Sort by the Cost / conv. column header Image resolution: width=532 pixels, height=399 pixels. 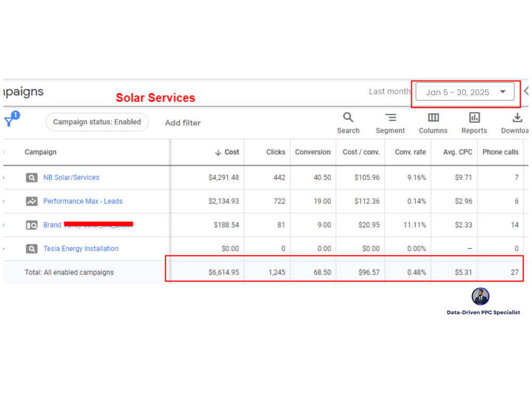(x=361, y=152)
